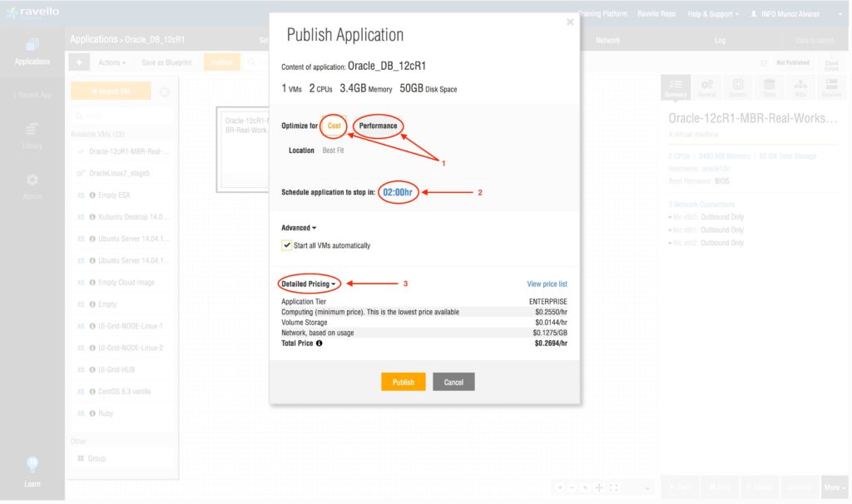Open the Summary panel icon
Screen dimensions: 852x504
tap(676, 87)
